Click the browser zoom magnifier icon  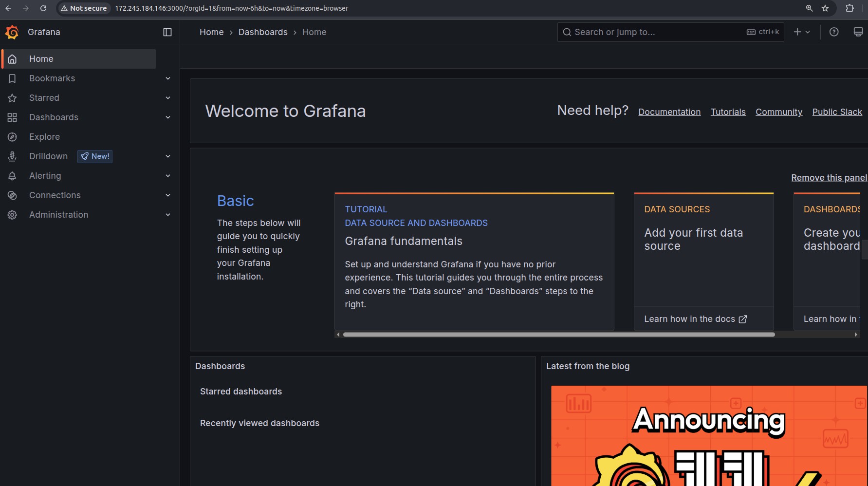(809, 8)
